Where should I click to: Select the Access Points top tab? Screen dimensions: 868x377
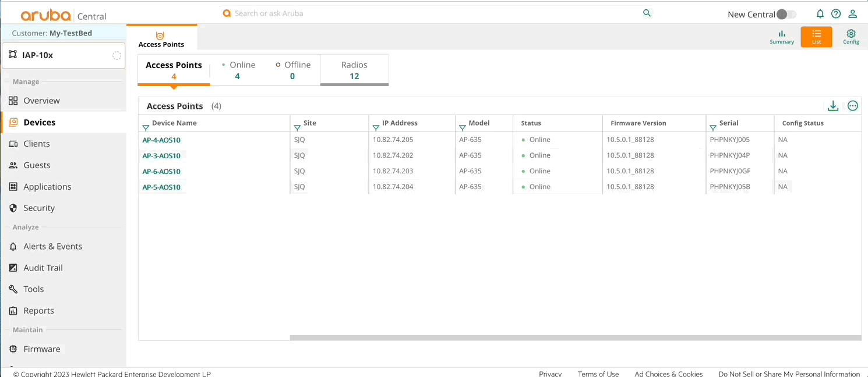(x=161, y=38)
